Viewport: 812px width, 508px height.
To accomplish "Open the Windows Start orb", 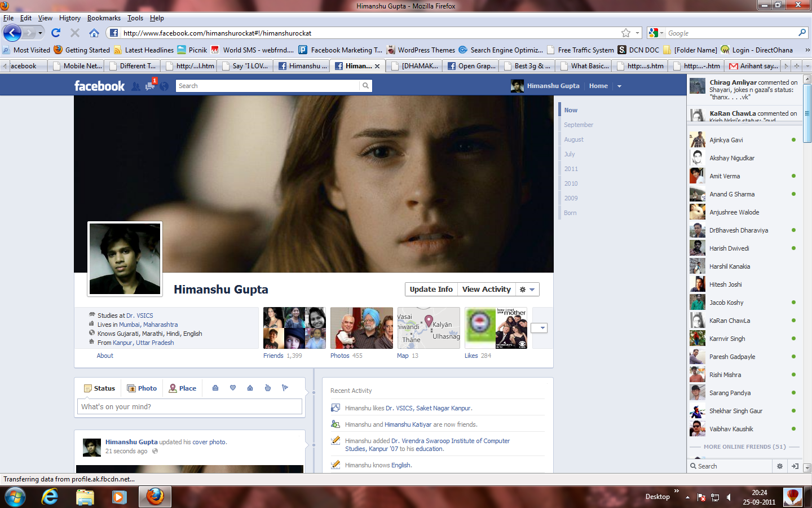I will [15, 497].
